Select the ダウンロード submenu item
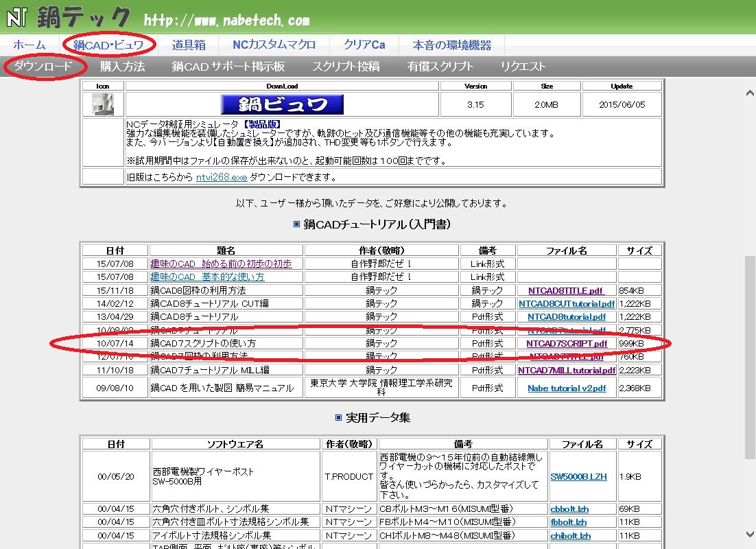756x549 pixels. tap(43, 66)
